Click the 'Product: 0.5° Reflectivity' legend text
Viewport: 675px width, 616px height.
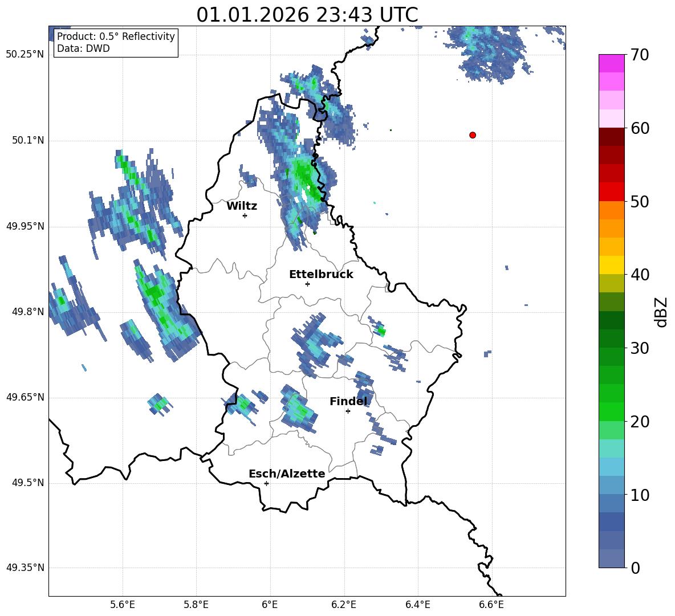116,36
